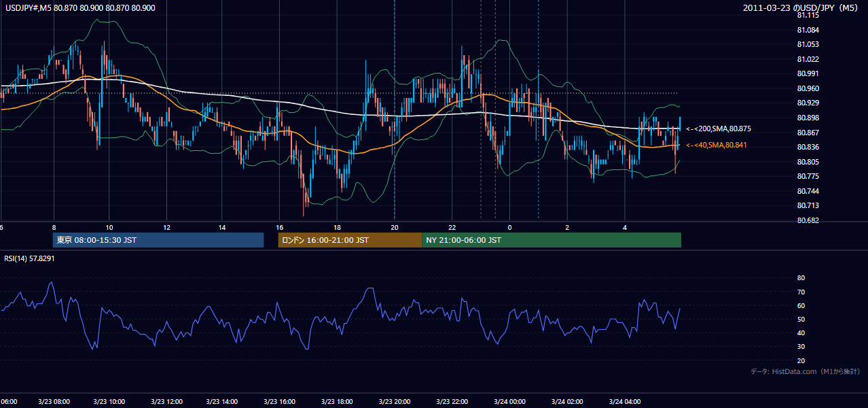
Task: Click the RSI 70 level label
Action: [x=801, y=292]
